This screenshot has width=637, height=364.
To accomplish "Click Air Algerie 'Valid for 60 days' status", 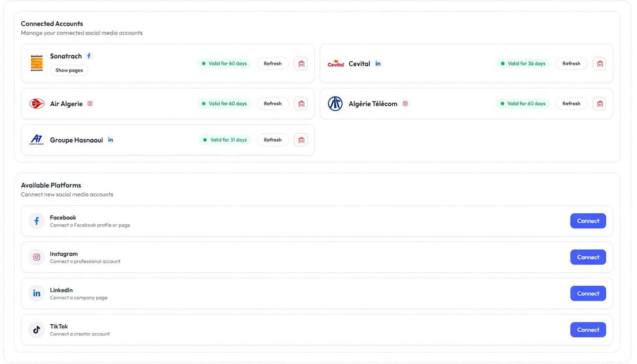I will click(x=224, y=103).
